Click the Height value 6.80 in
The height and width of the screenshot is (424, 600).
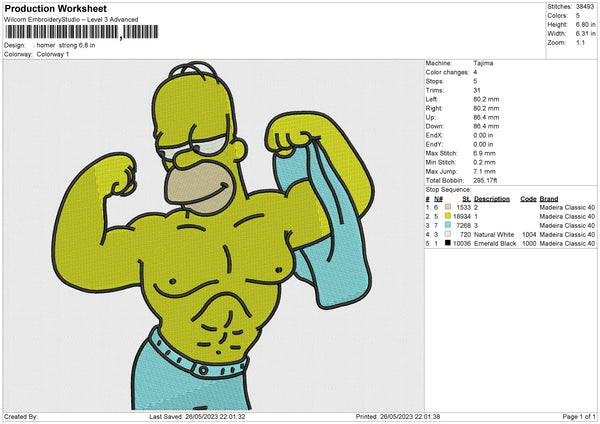[586, 24]
